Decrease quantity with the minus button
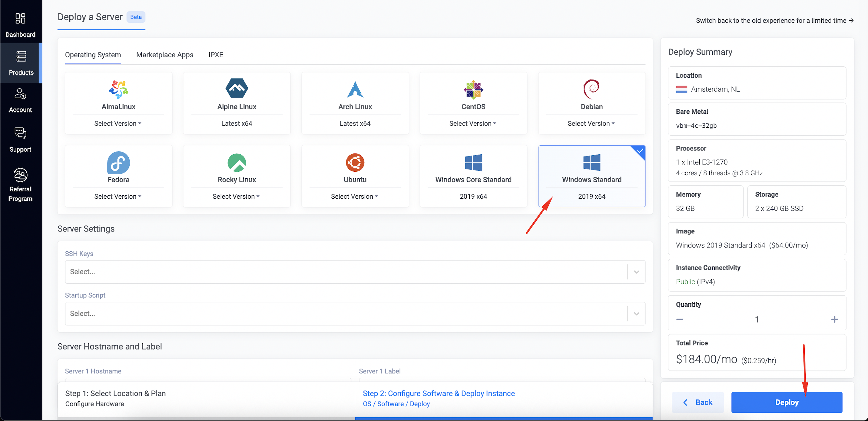 (x=680, y=319)
